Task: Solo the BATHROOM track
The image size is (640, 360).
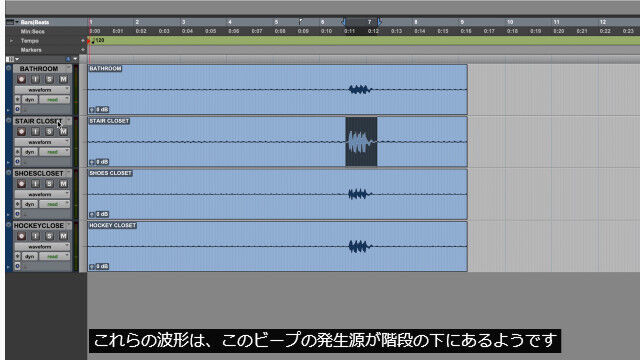Action: tap(49, 79)
